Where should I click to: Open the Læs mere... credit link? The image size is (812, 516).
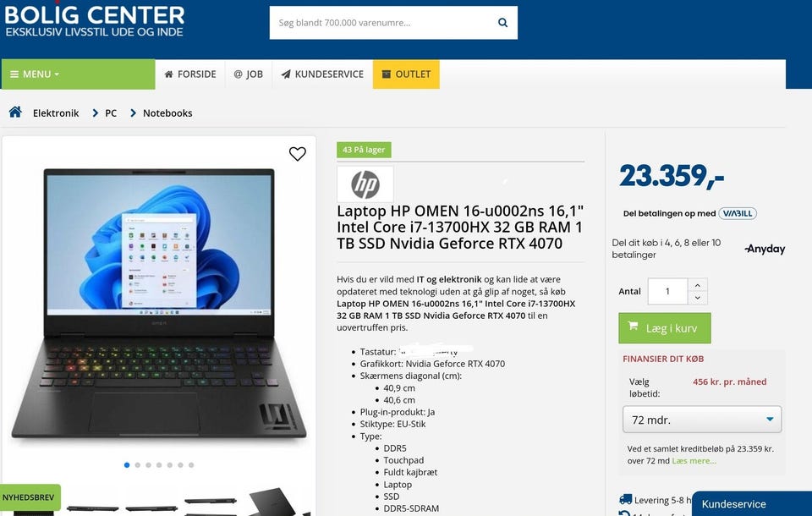pos(694,461)
